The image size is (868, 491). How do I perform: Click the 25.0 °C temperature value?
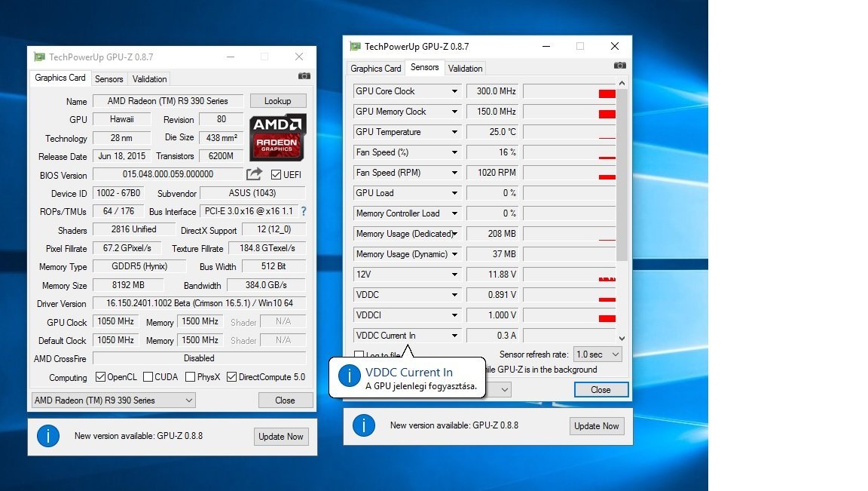[x=492, y=132]
